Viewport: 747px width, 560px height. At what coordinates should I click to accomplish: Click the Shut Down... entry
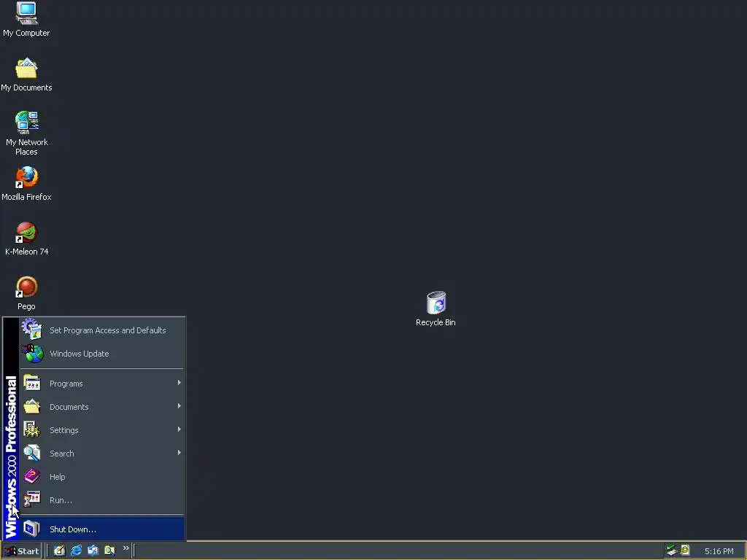click(x=102, y=529)
